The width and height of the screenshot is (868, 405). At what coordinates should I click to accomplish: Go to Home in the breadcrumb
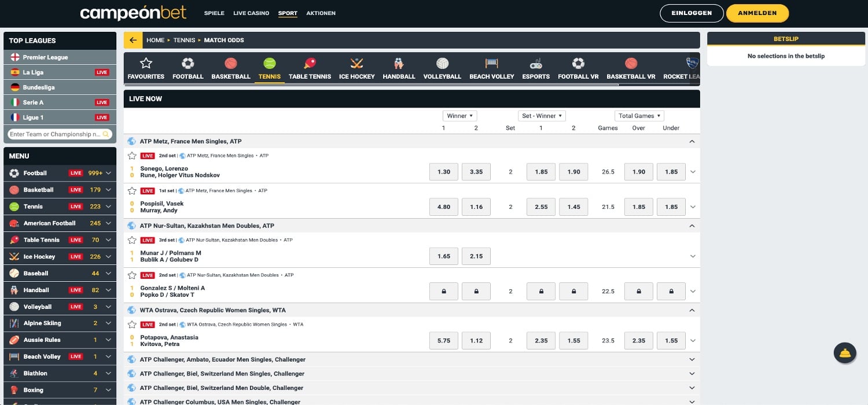[x=155, y=40]
